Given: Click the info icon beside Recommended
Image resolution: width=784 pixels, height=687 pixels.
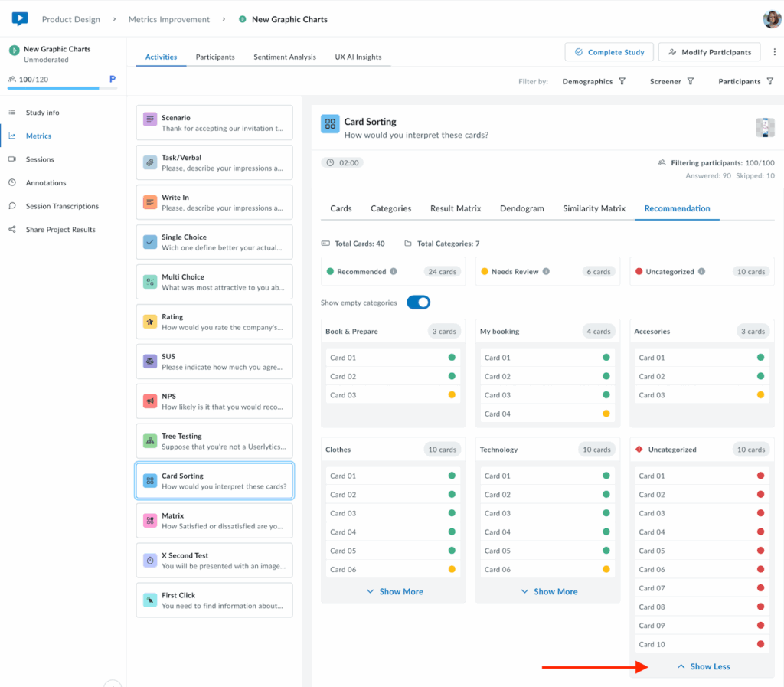Looking at the screenshot, I should [x=394, y=272].
